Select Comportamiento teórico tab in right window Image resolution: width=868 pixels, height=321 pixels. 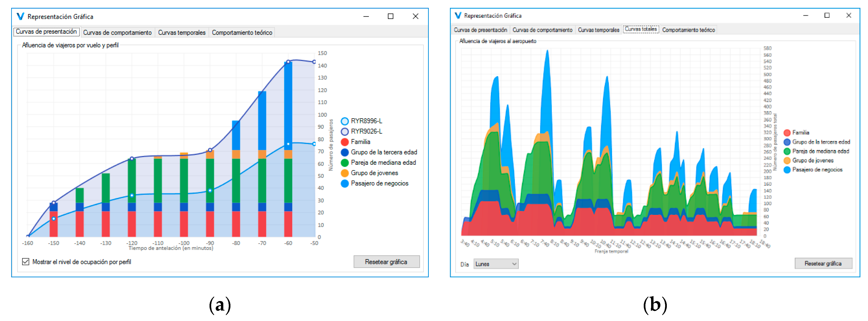[x=688, y=30]
